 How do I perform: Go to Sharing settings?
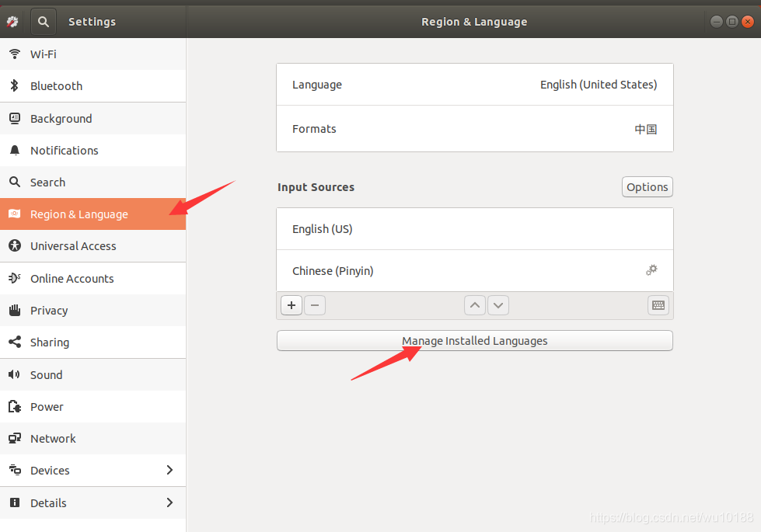tap(93, 342)
